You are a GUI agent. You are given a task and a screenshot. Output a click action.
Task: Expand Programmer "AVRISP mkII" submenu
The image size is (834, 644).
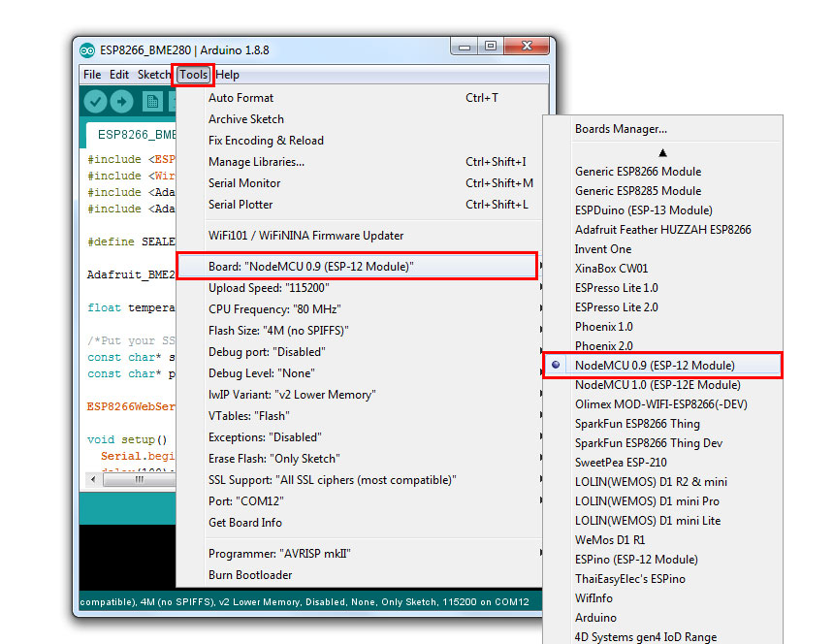359,554
